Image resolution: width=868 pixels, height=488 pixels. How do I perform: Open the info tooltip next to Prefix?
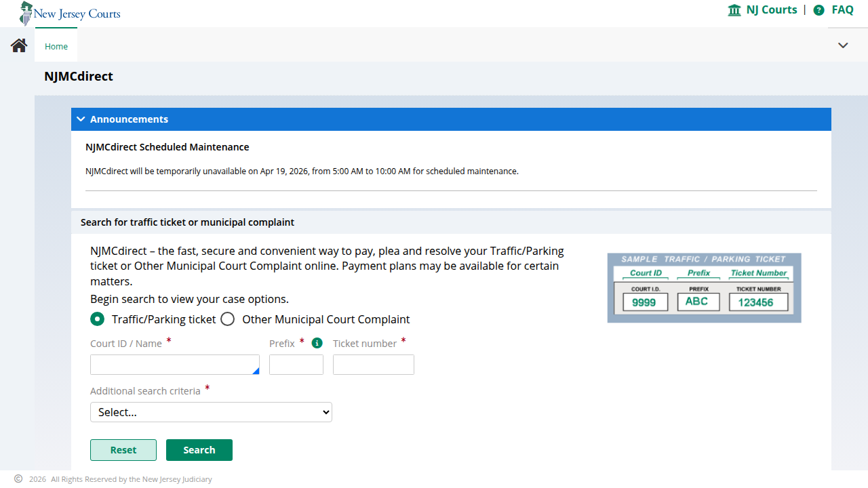(317, 343)
